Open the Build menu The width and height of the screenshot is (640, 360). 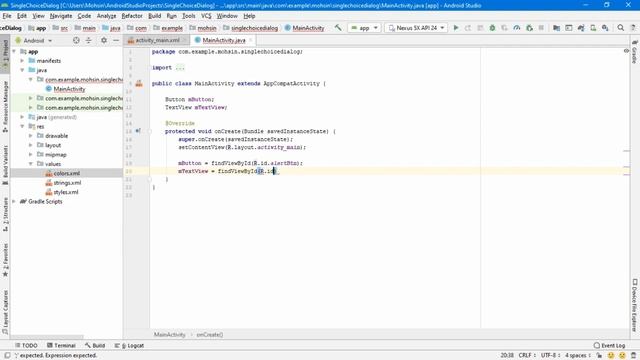pos(154,16)
